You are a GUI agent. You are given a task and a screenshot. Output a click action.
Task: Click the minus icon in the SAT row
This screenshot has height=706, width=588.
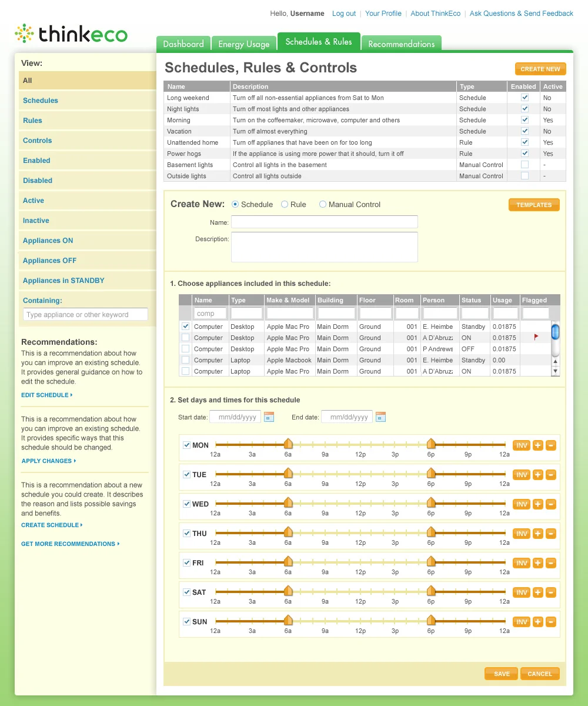(551, 592)
